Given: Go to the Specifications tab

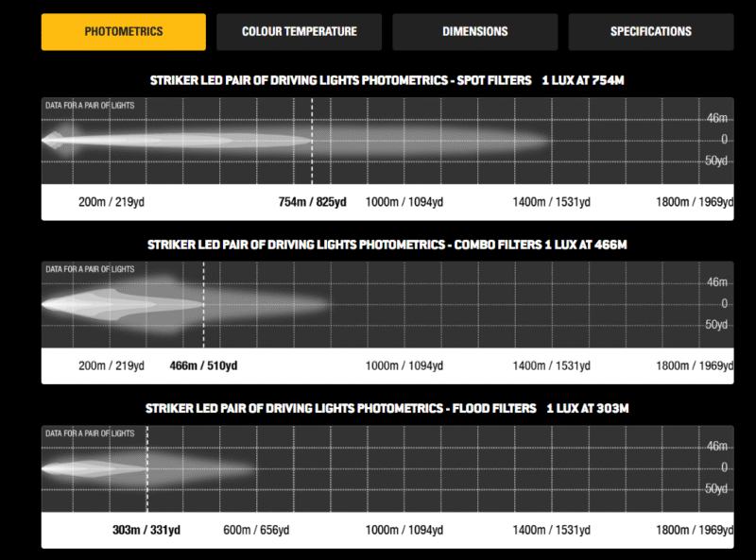Looking at the screenshot, I should tap(650, 31).
